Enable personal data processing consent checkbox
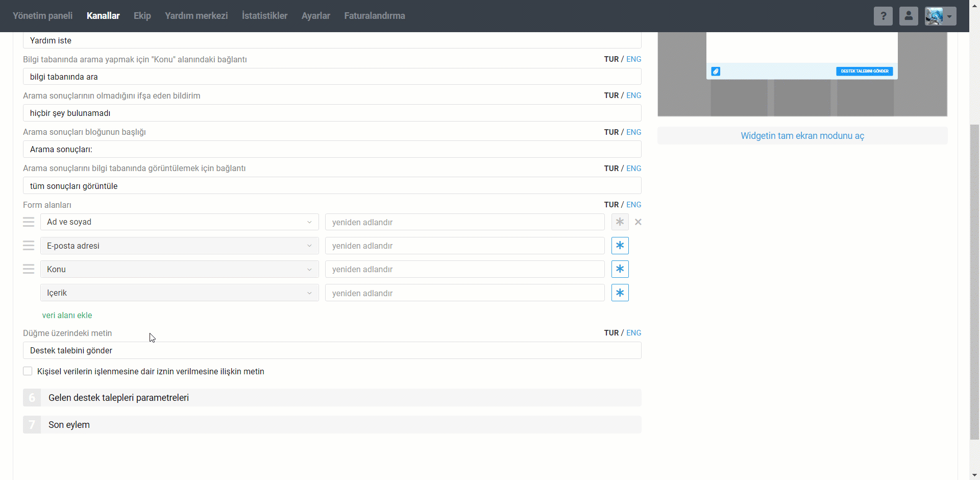The image size is (980, 480). click(x=28, y=371)
